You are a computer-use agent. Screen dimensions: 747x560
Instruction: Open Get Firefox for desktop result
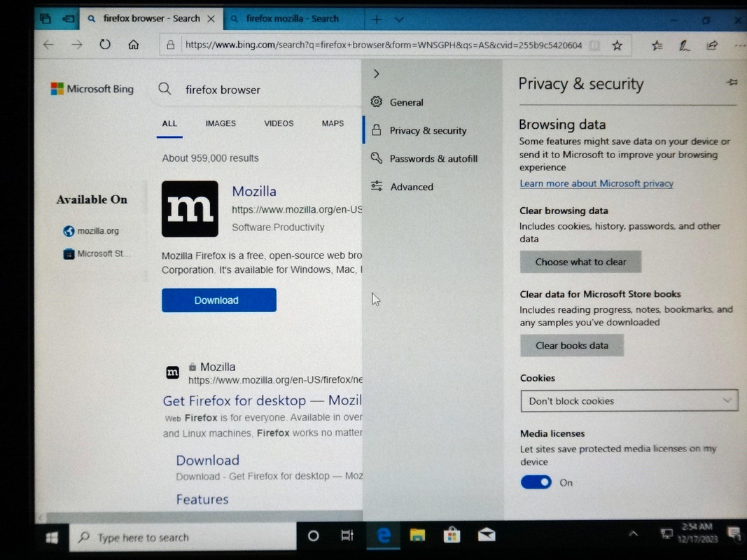(262, 400)
